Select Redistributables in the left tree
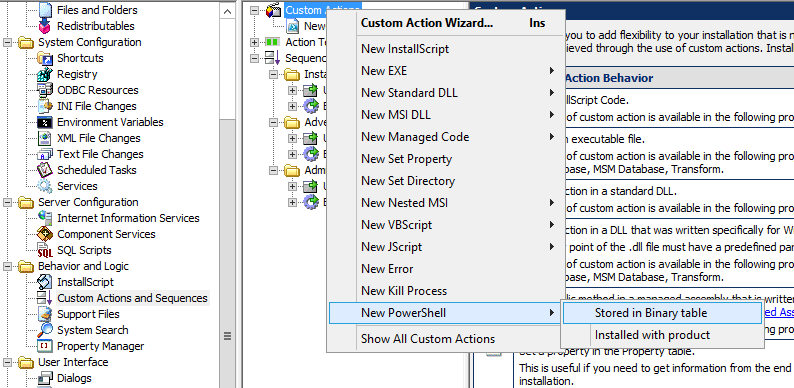Screen dimensions: 794x388 (x=96, y=26)
